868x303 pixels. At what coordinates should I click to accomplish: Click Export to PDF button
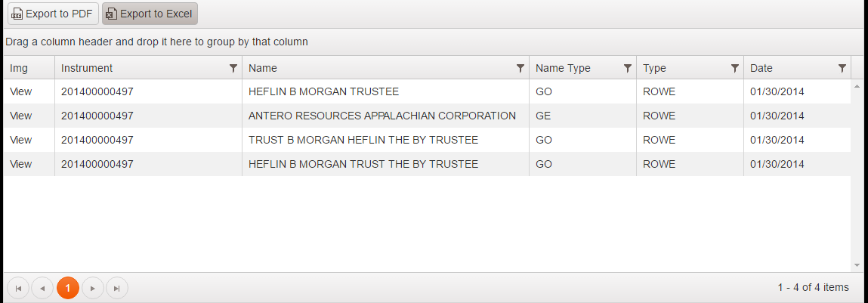[53, 14]
